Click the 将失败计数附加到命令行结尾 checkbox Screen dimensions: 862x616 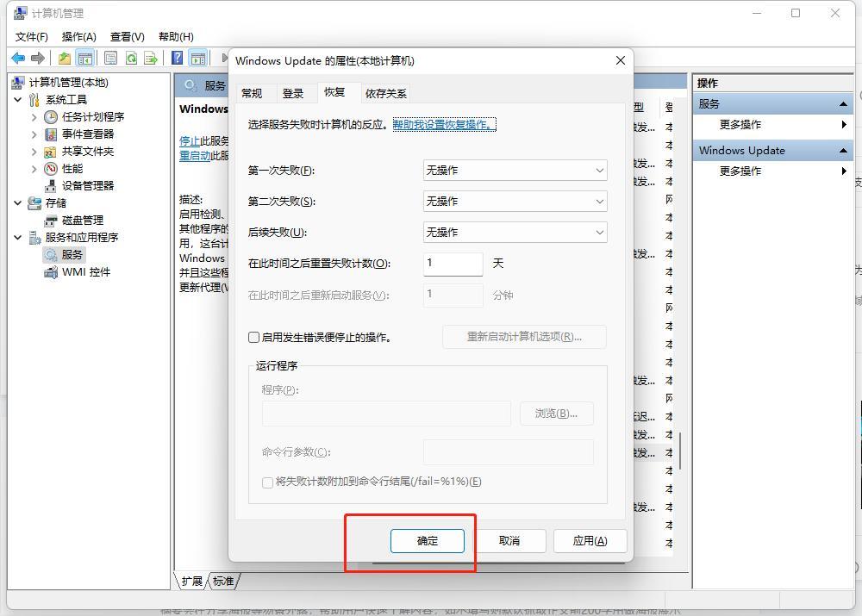267,482
